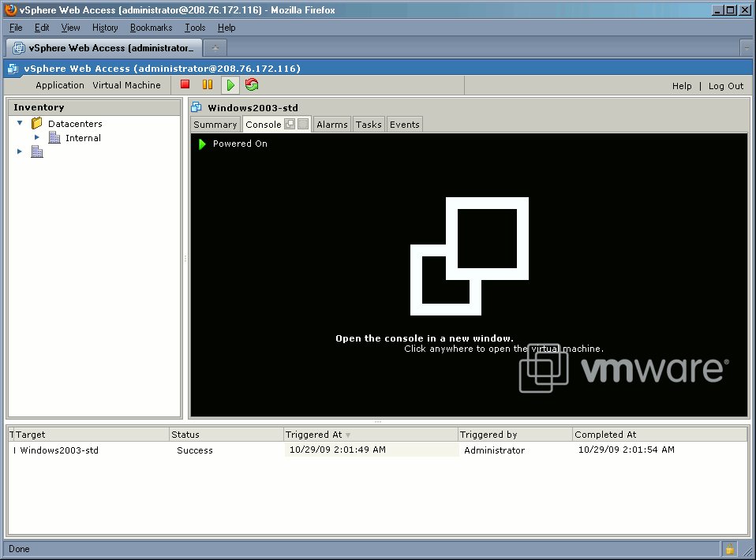Click the 10/29/09 2:01:54 AM completed time
The height and width of the screenshot is (560, 756).
click(x=627, y=450)
